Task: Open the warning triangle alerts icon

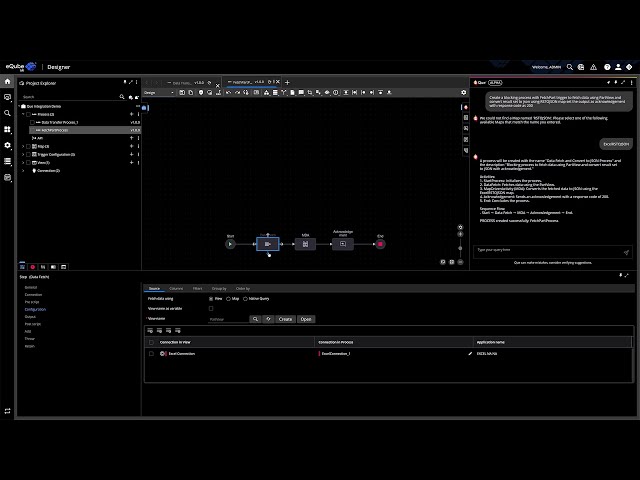Action: [593, 67]
